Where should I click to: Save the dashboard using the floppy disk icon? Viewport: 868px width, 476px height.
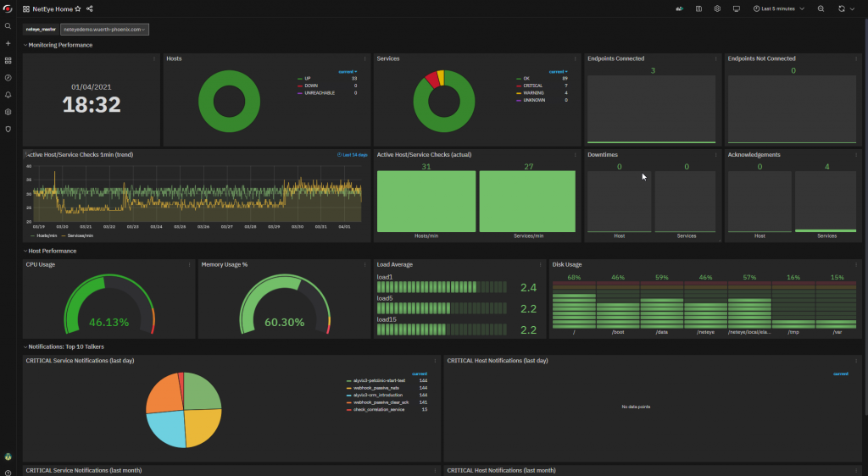tap(698, 8)
